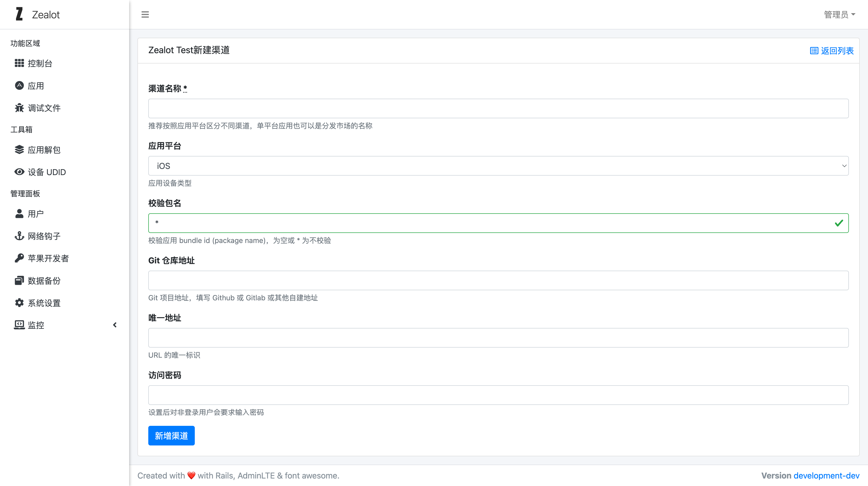Viewport: 868px width, 486px height.
Task: Click the 应用解包 layers icon
Action: [19, 150]
